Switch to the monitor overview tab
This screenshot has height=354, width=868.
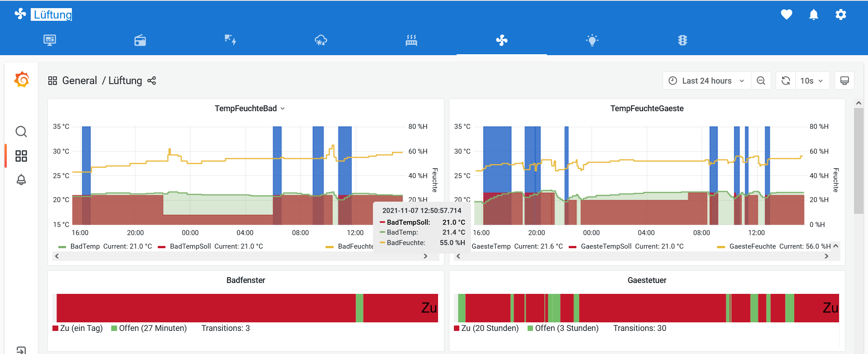click(x=50, y=40)
